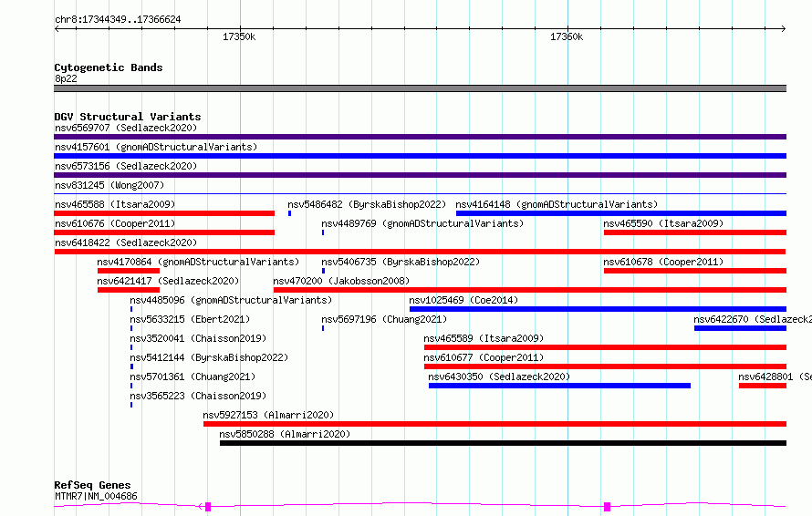
Task: Open the nsv6430350 (Sedlazeck2020) label
Action: tap(499, 377)
